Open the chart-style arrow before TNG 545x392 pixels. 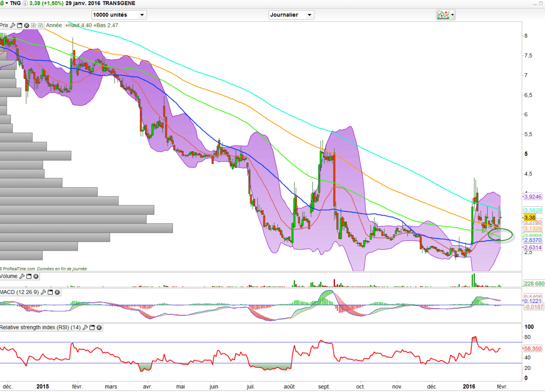point(6,3)
